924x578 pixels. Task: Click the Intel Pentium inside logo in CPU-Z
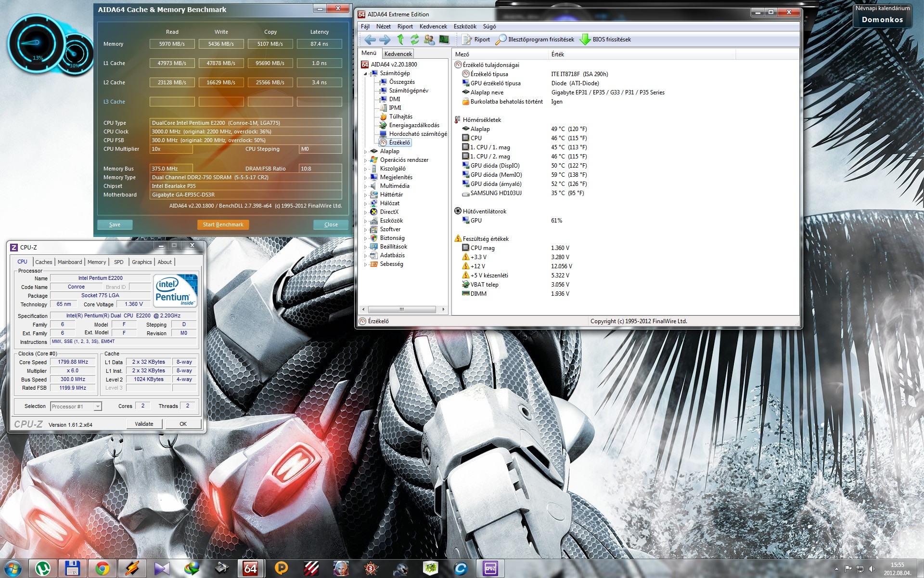[176, 291]
